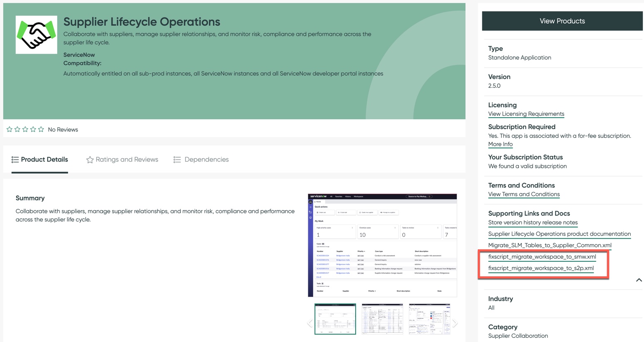The image size is (644, 342).
Task: Select the second screenshot thumbnail
Action: click(x=382, y=319)
